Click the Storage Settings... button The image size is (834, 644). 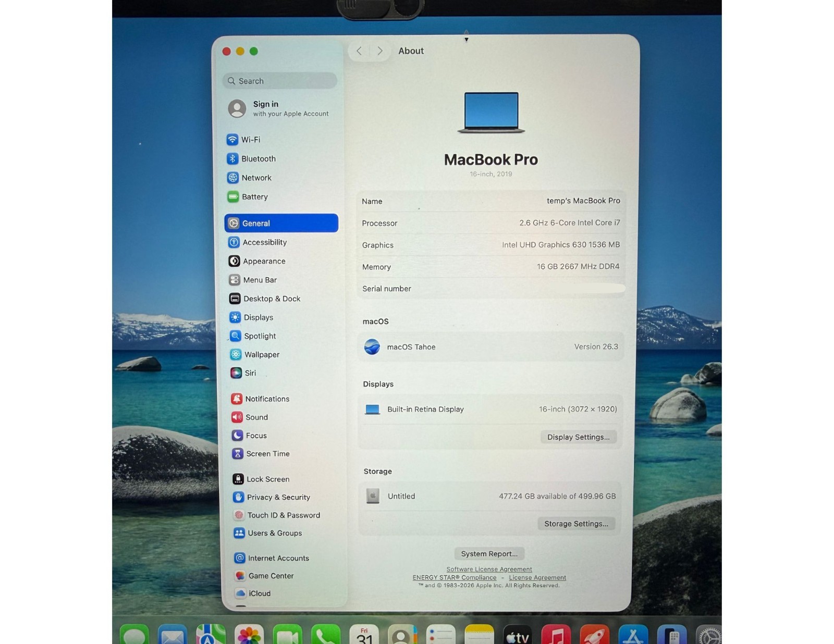pos(576,524)
